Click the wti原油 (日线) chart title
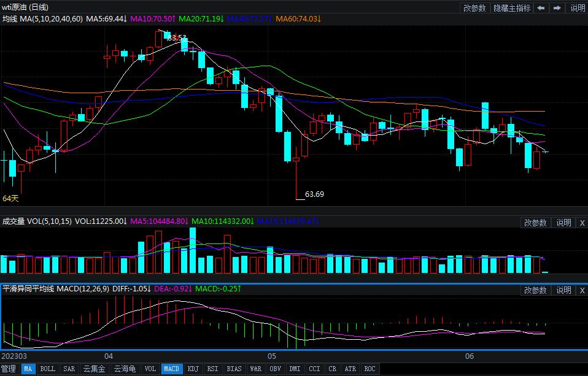Image resolution: width=588 pixels, height=376 pixels. (x=25, y=7)
